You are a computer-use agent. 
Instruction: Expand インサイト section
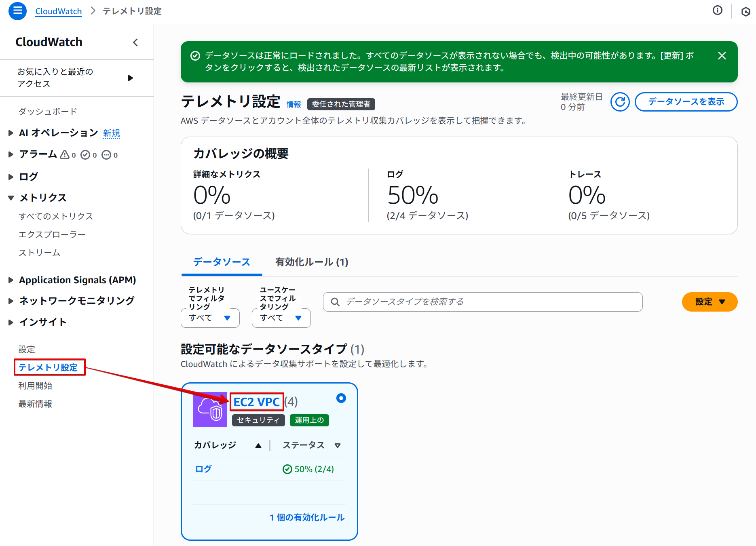coord(11,323)
